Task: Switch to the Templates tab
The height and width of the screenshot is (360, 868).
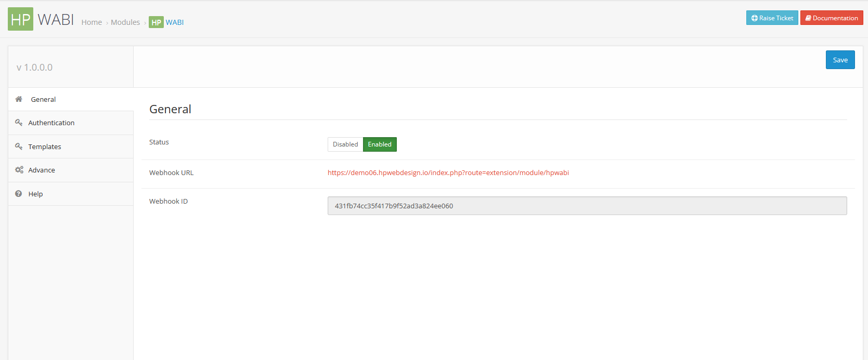Action: point(71,146)
